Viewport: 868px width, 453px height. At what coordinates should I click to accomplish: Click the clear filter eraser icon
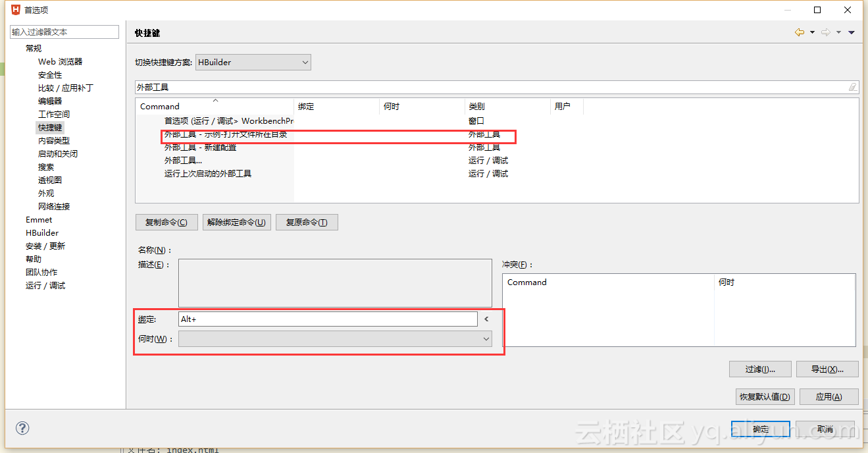[853, 87]
